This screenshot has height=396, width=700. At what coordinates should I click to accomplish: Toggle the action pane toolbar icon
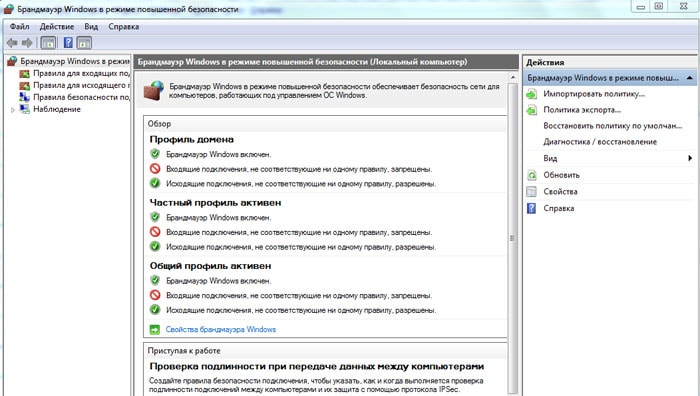pyautogui.click(x=84, y=43)
